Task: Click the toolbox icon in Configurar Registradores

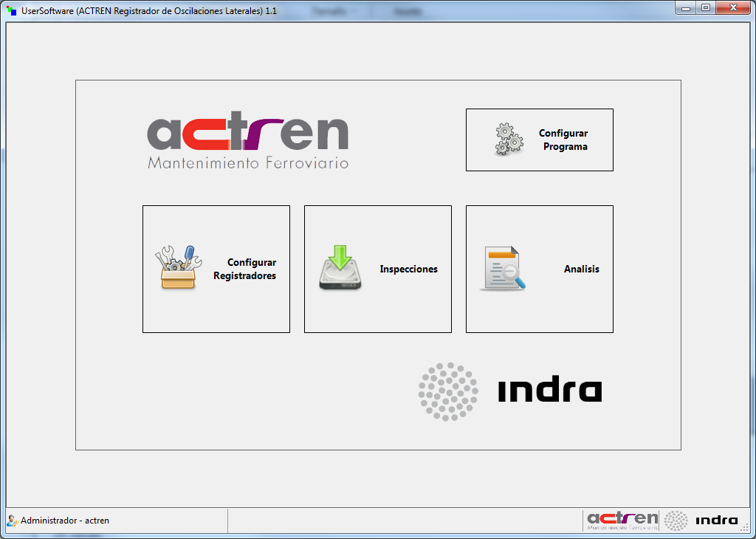Action: 179,268
